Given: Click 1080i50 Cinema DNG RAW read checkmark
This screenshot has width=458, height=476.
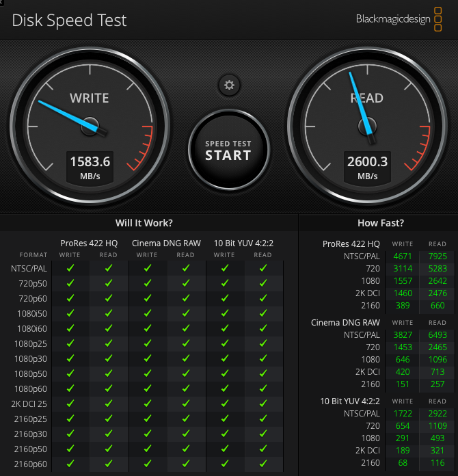Looking at the screenshot, I should [186, 313].
